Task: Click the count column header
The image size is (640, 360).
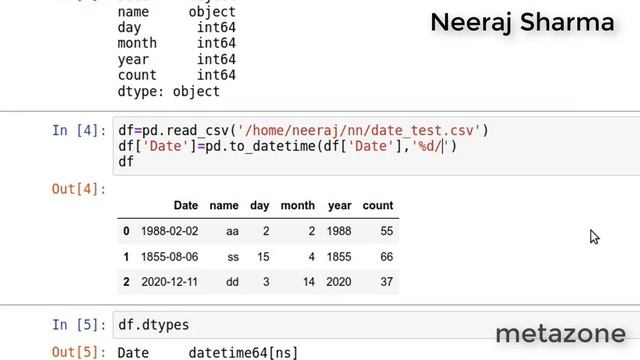Action: pyautogui.click(x=378, y=205)
